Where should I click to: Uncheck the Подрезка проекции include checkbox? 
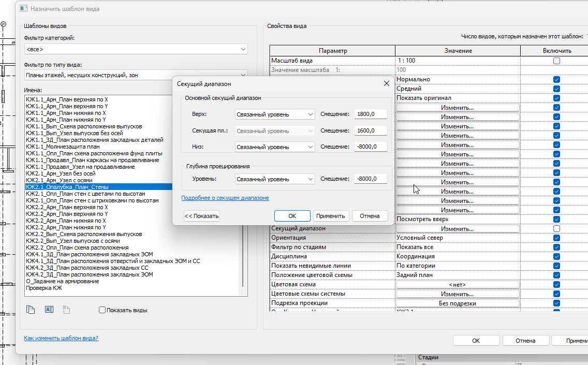coord(556,303)
